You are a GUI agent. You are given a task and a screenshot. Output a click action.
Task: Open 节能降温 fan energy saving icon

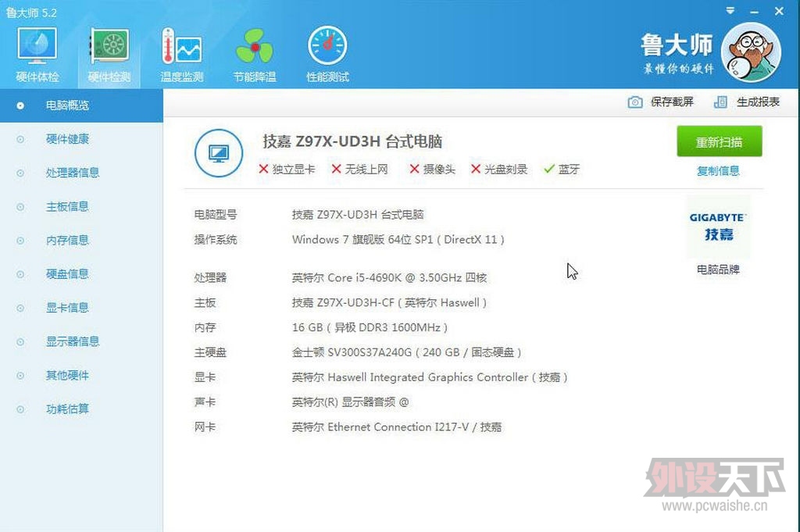(x=255, y=55)
